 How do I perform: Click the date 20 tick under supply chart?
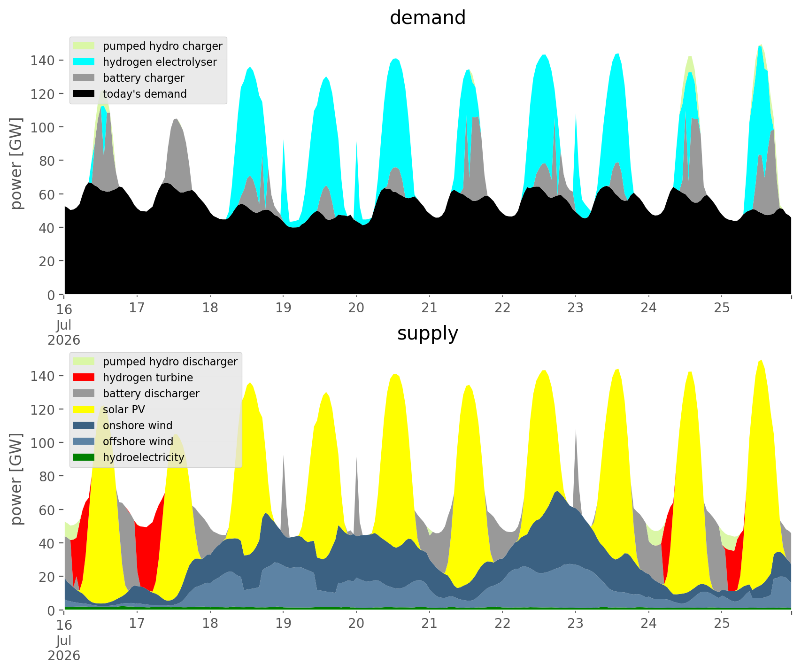coord(356,624)
